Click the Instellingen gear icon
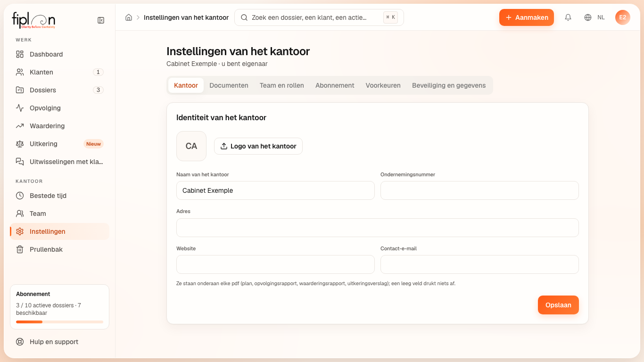Image resolution: width=644 pixels, height=362 pixels. [20, 231]
